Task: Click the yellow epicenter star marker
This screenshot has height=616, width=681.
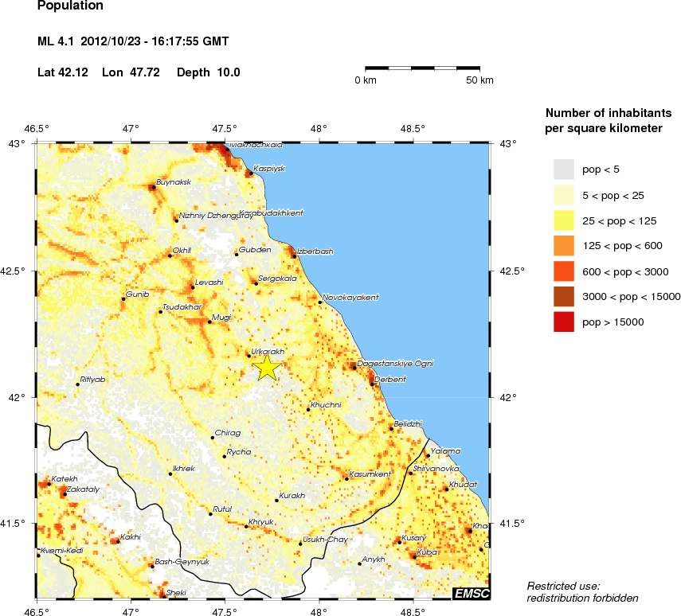Action: tap(267, 368)
